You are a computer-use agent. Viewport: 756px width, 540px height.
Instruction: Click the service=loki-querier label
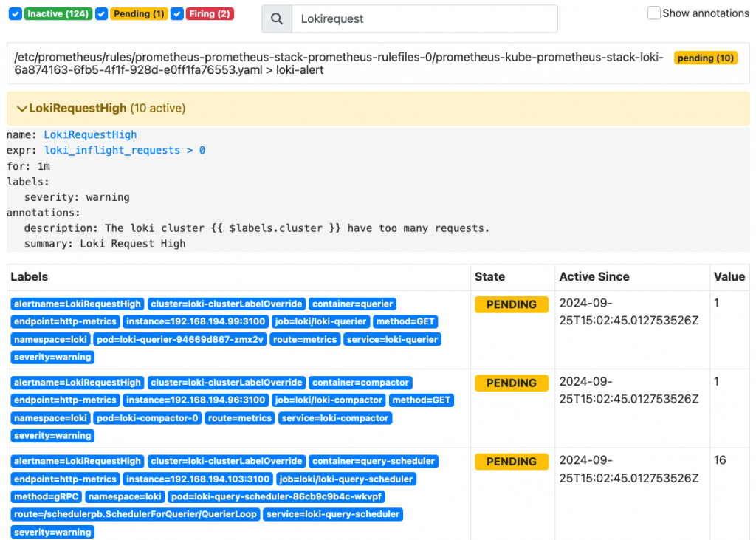tap(392, 339)
